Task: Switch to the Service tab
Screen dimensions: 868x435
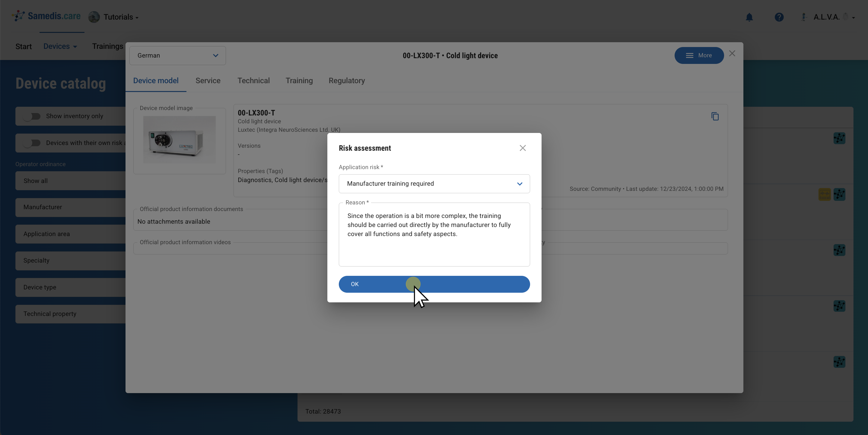Action: 208,81
